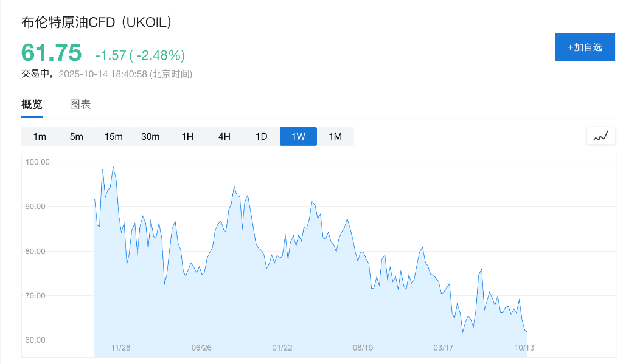The image size is (623, 364).
Task: Switch to 1M monthly interval
Action: pos(335,136)
